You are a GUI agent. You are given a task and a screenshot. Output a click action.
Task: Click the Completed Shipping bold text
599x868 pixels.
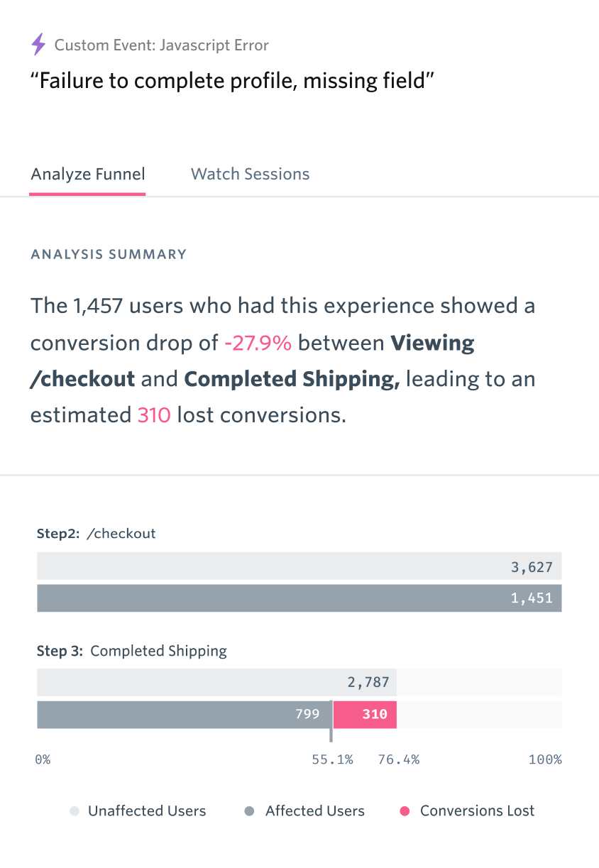pos(292,380)
